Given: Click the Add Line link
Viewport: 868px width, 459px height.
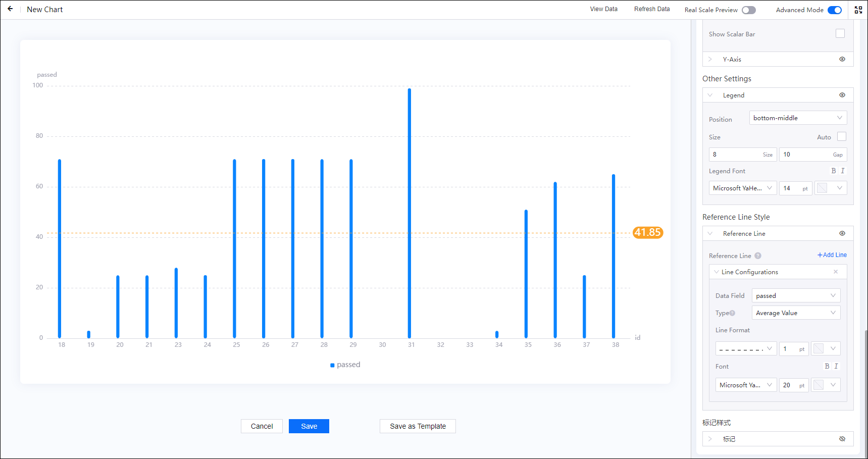Looking at the screenshot, I should click(832, 255).
